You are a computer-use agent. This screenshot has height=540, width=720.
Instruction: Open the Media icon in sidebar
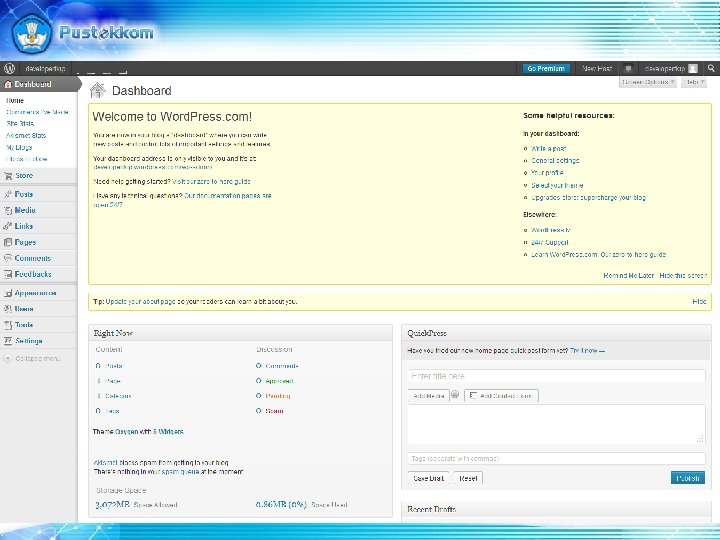pos(8,210)
